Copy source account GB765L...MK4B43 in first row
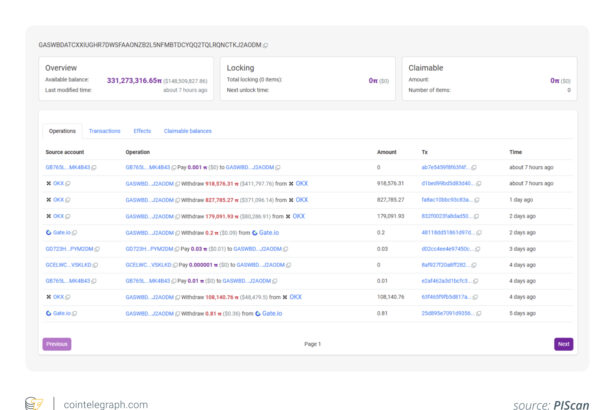 (94, 167)
